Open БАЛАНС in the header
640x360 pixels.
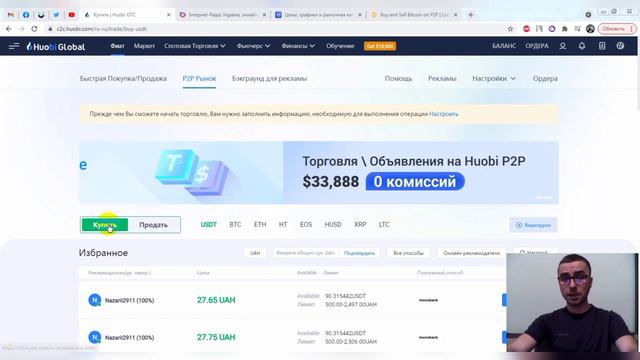[504, 46]
